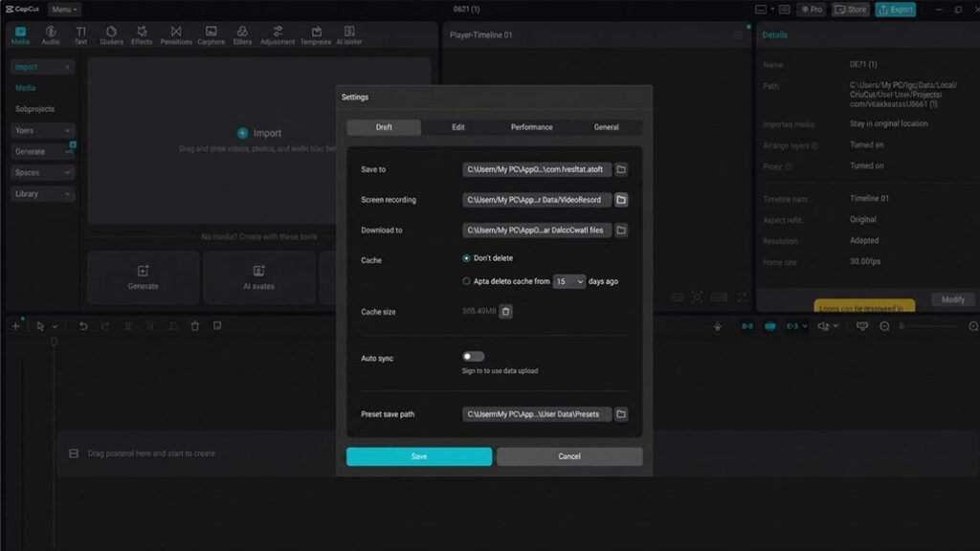Expand the Library section
980x551 pixels.
(42, 193)
